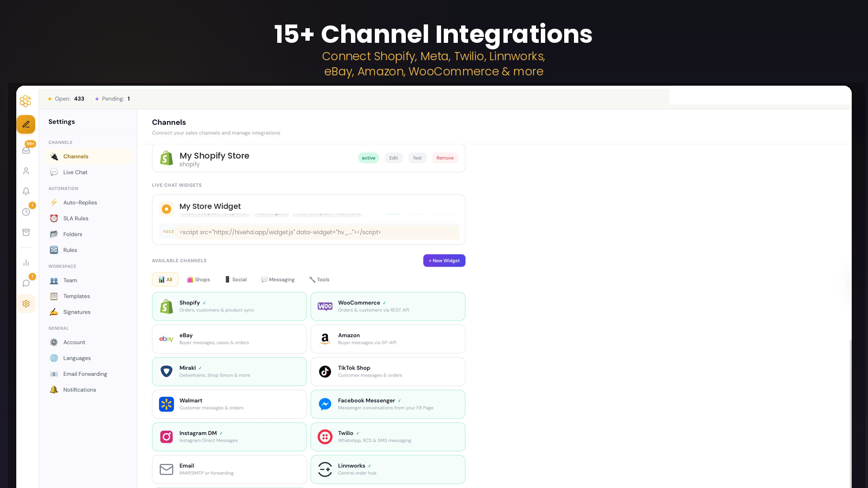Click the Facebook Messenger logo icon
868x488 pixels.
pos(325,404)
